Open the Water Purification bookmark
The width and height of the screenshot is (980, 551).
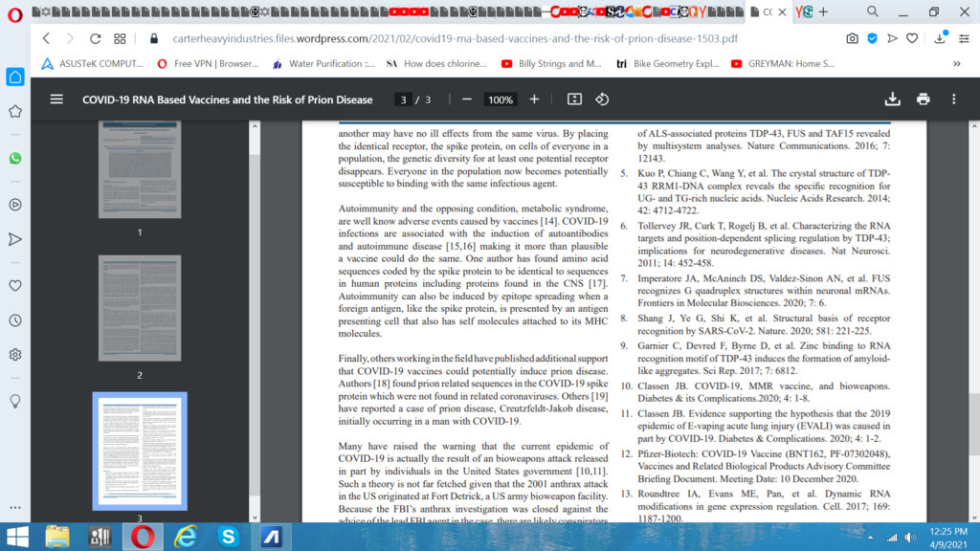coord(323,64)
